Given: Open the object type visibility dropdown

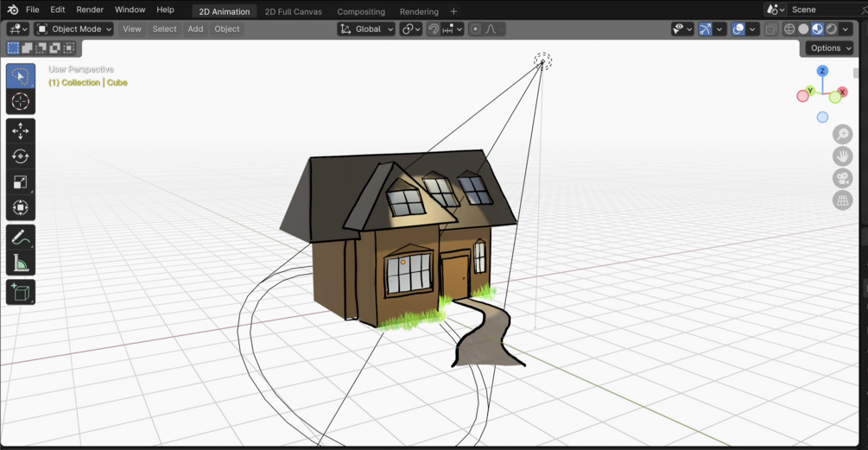Looking at the screenshot, I should (x=682, y=29).
